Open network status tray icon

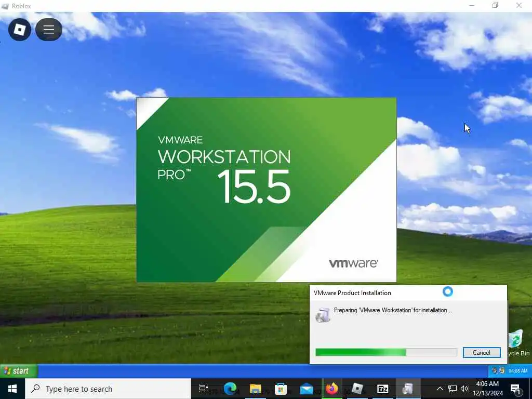tap(453, 389)
